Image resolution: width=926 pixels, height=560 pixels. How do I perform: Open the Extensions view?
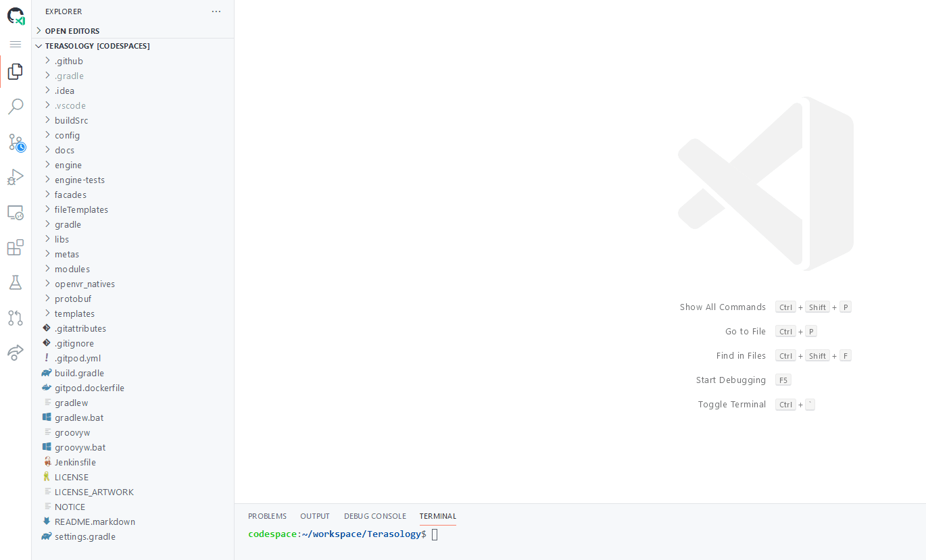coord(15,247)
